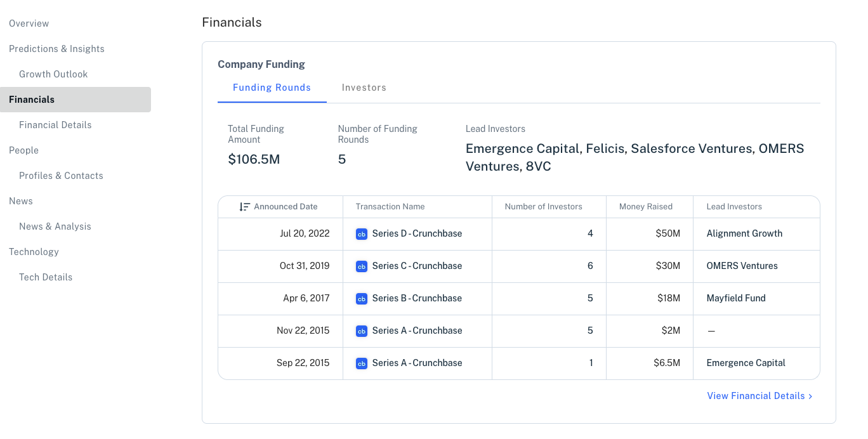Open the View Financial Details link
Image resolution: width=868 pixels, height=439 pixels.
(x=760, y=396)
